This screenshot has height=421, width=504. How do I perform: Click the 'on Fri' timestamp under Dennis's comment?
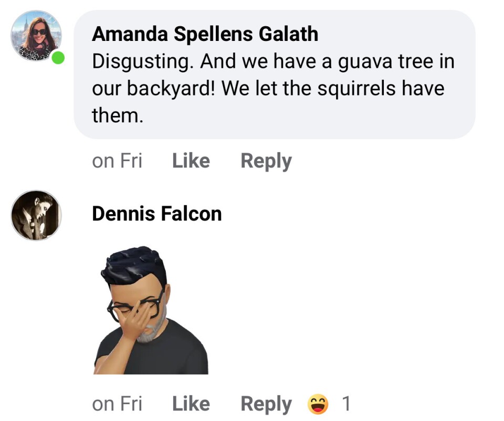coord(118,404)
